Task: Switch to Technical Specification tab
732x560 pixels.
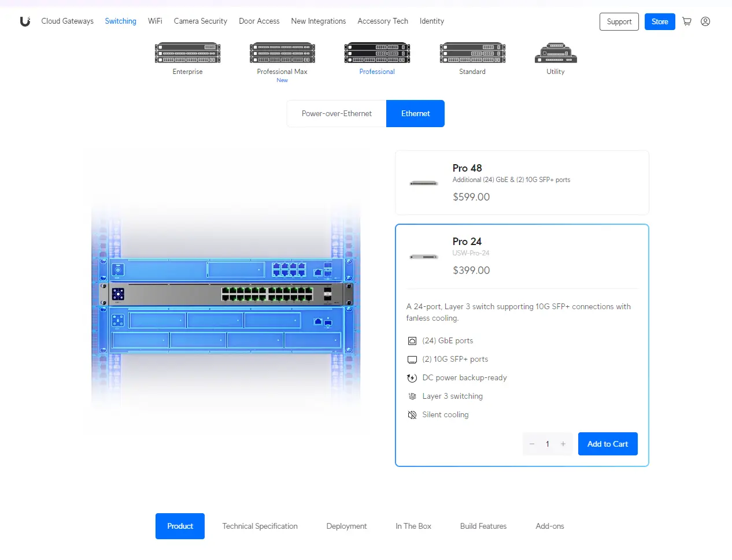Action: 260,526
